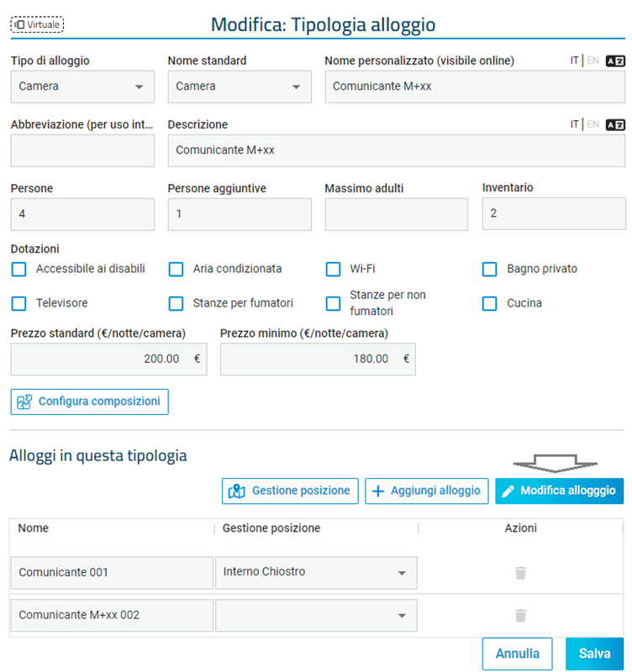Open Gestione posizione map button
632x672 pixels.
pyautogui.click(x=290, y=491)
